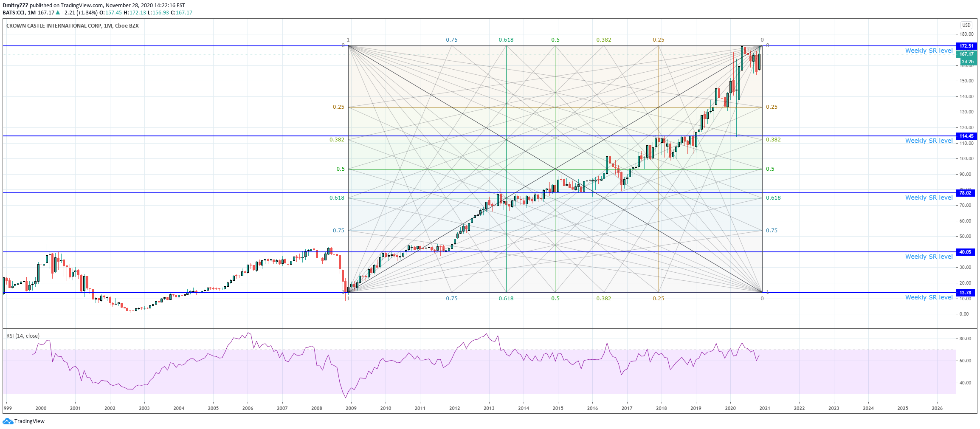Click the 2005 year label on time axis

pyautogui.click(x=213, y=408)
